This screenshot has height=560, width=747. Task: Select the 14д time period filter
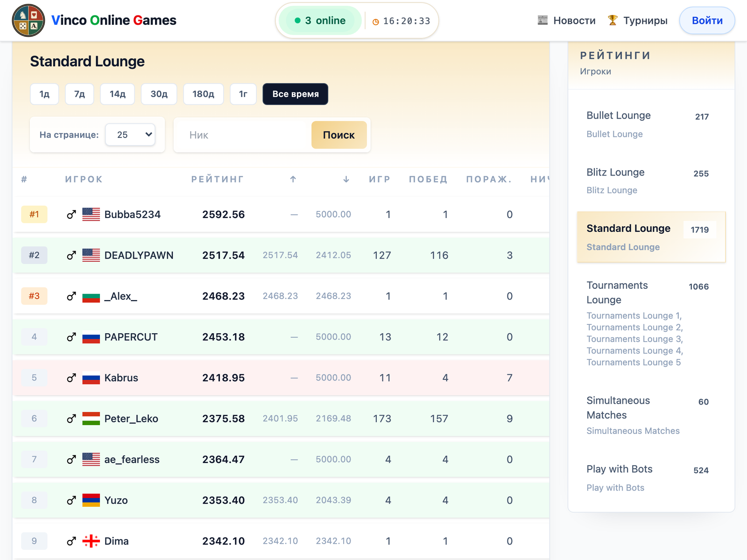(x=118, y=94)
